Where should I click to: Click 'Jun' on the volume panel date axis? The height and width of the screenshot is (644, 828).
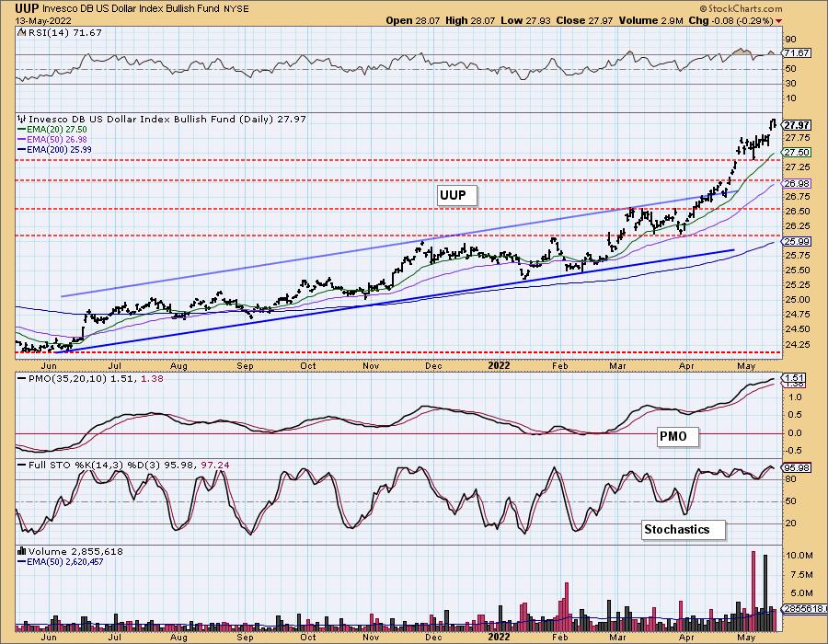pyautogui.click(x=49, y=638)
